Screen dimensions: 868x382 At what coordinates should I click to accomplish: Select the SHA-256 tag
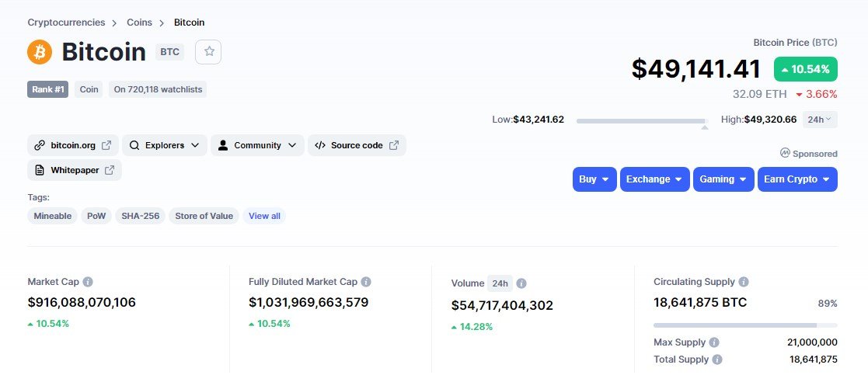pyautogui.click(x=141, y=216)
